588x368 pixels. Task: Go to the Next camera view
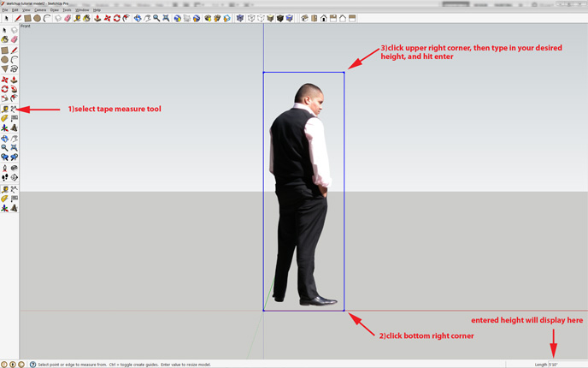pyautogui.click(x=15, y=157)
